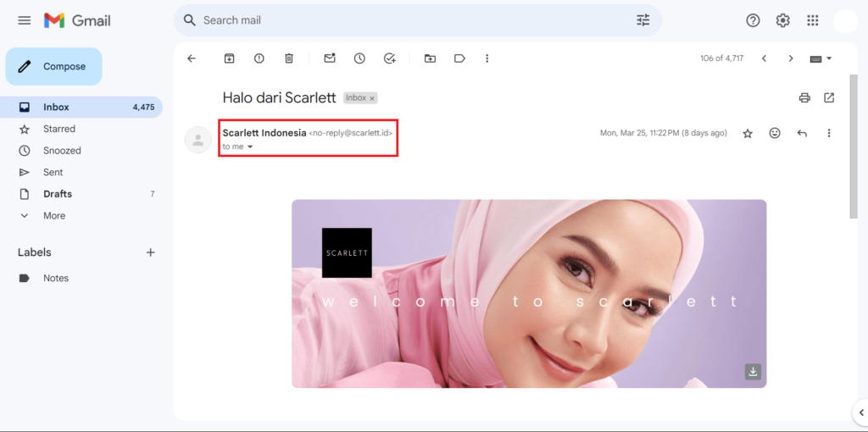This screenshot has height=432, width=868.
Task: Click the message date Mon, Mar 25
Action: [663, 133]
